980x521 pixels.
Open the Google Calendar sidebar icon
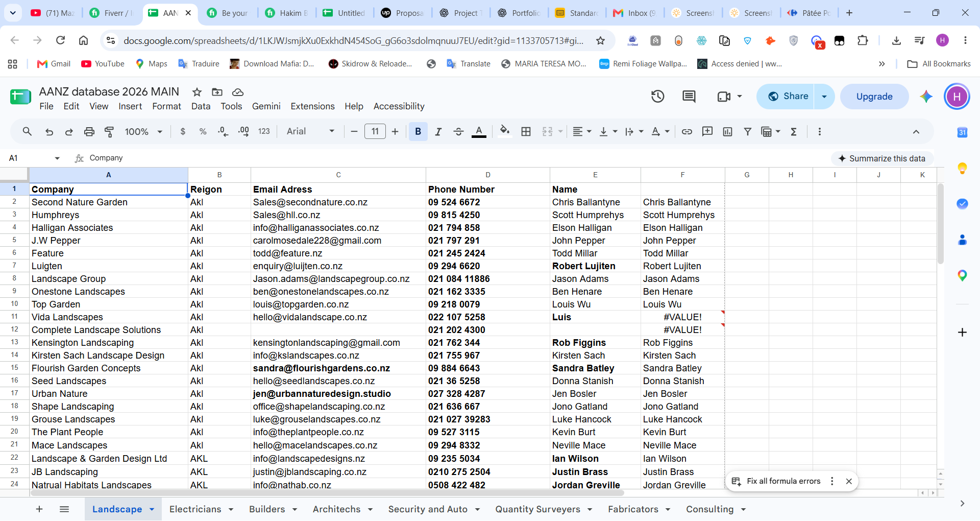962,132
